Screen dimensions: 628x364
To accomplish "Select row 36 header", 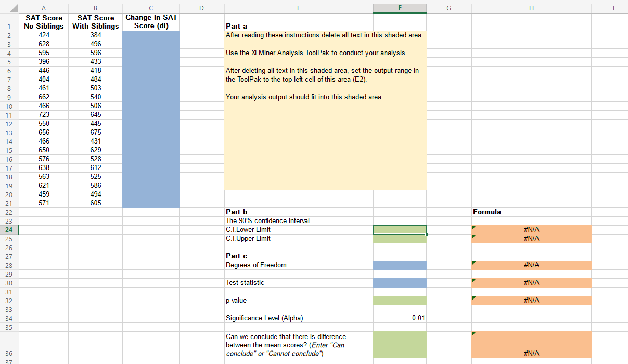I will click(9, 345).
